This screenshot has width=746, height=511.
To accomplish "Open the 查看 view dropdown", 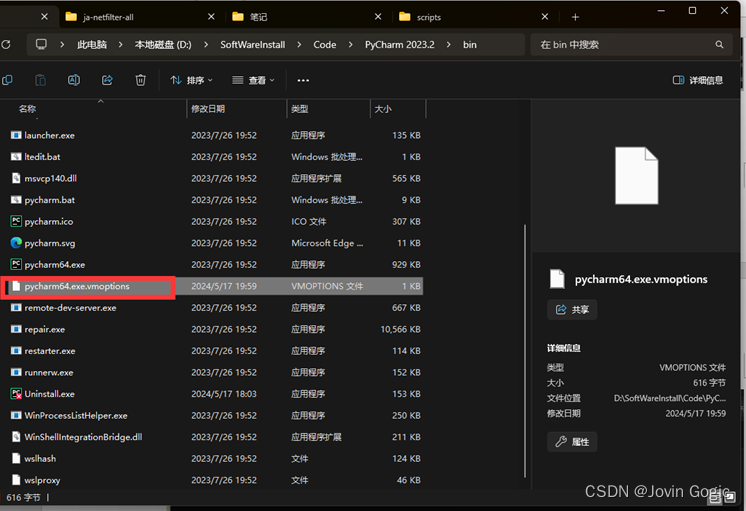I will point(253,80).
